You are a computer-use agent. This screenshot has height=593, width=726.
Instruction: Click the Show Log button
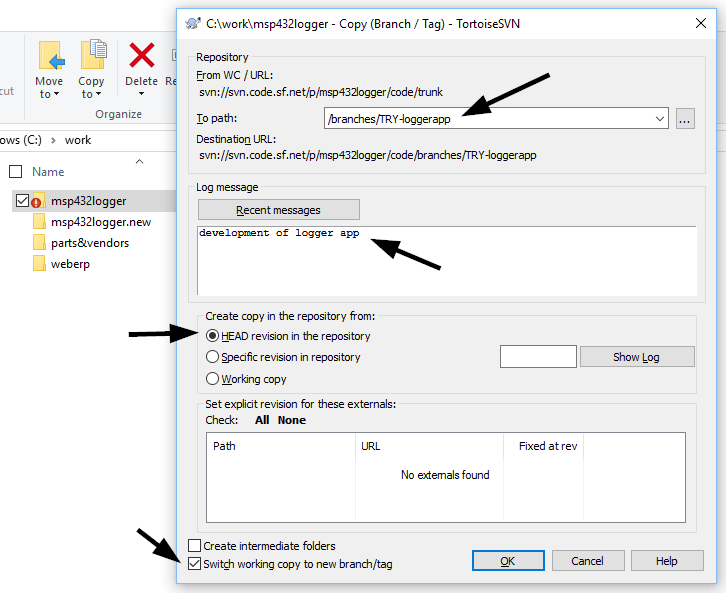pos(637,357)
